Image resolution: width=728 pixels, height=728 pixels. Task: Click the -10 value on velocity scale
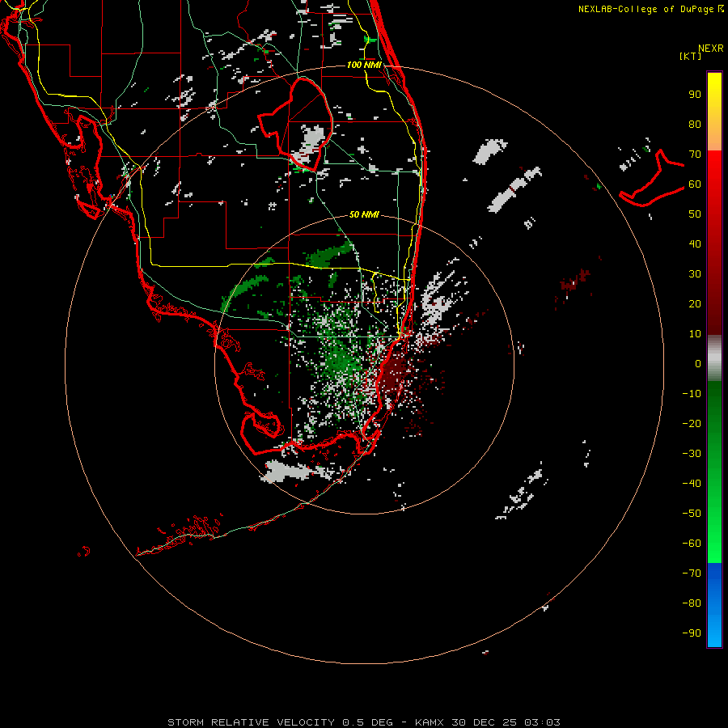pyautogui.click(x=692, y=394)
